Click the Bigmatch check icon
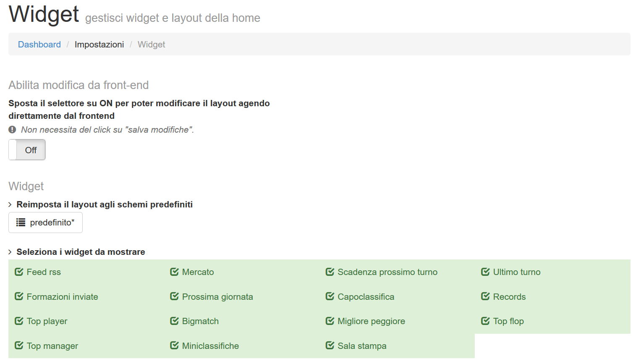The width and height of the screenshot is (641, 364). 174,321
